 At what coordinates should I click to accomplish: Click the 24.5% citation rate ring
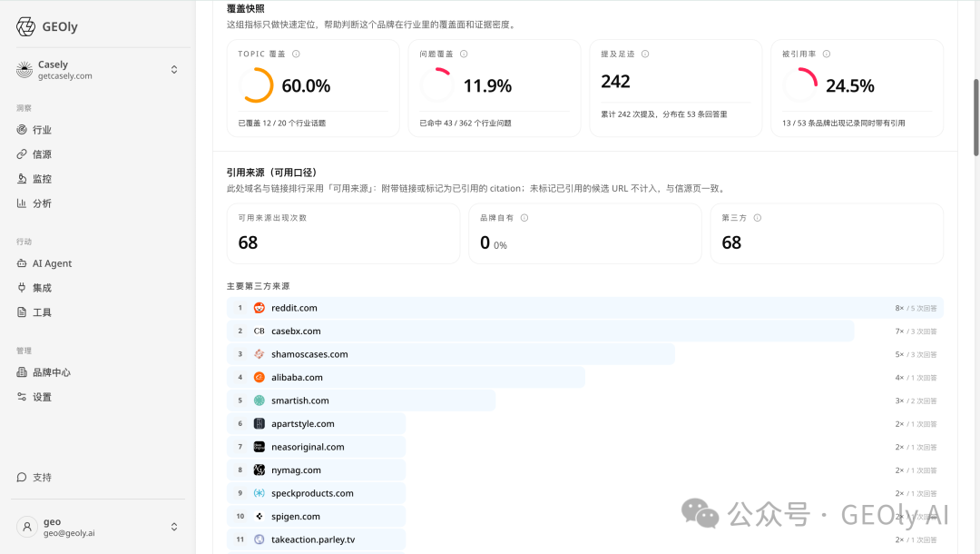pos(800,85)
